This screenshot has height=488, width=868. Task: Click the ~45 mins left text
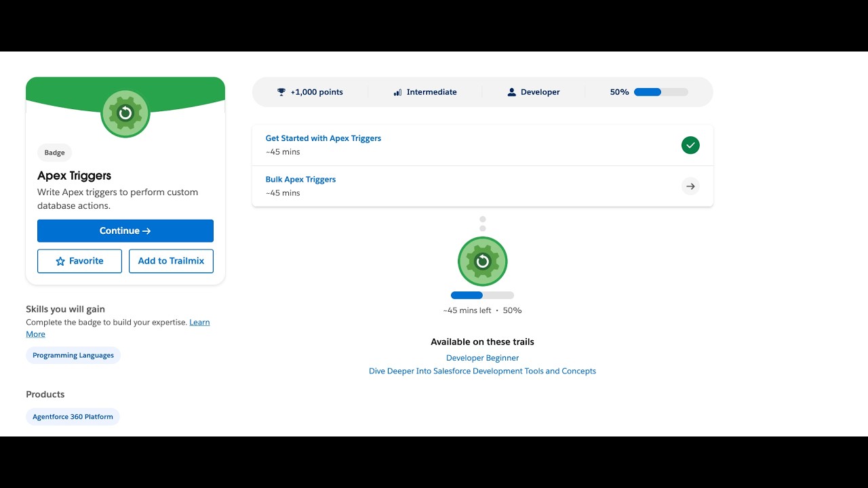(467, 310)
